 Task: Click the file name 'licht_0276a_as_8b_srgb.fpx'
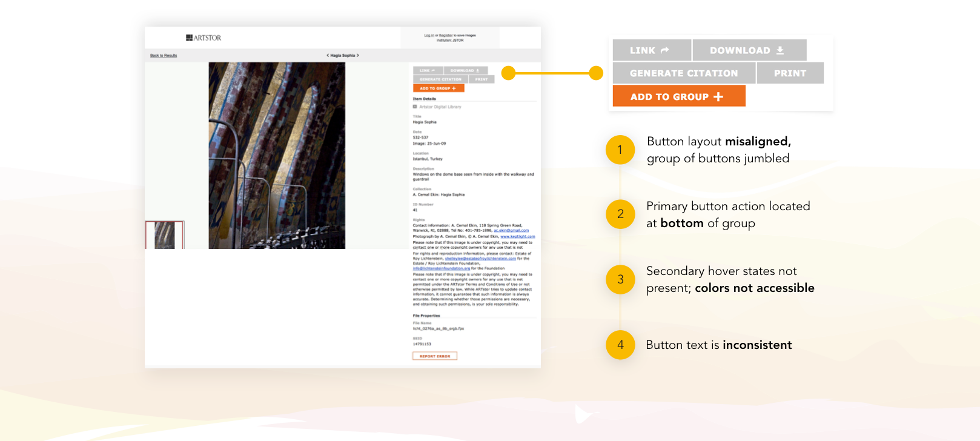coord(439,328)
